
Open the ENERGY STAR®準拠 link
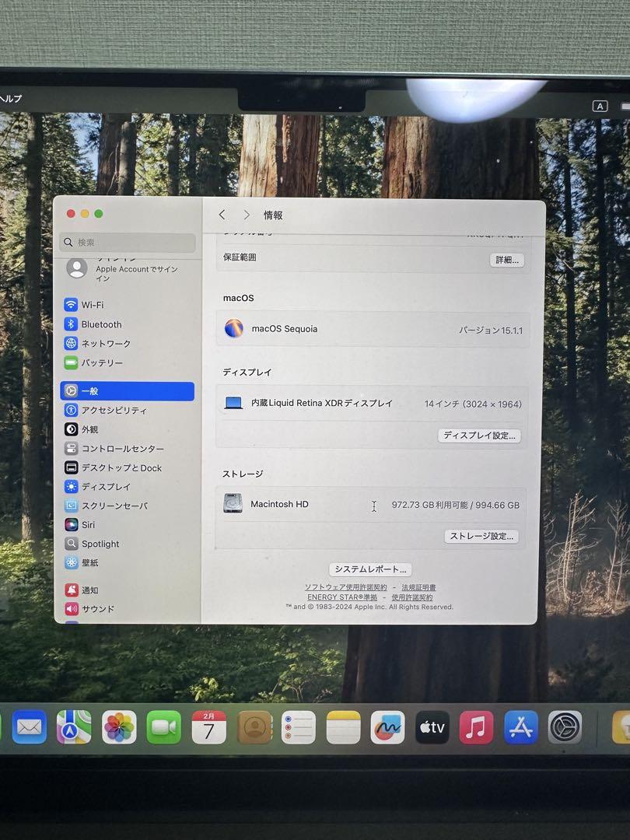click(x=342, y=597)
